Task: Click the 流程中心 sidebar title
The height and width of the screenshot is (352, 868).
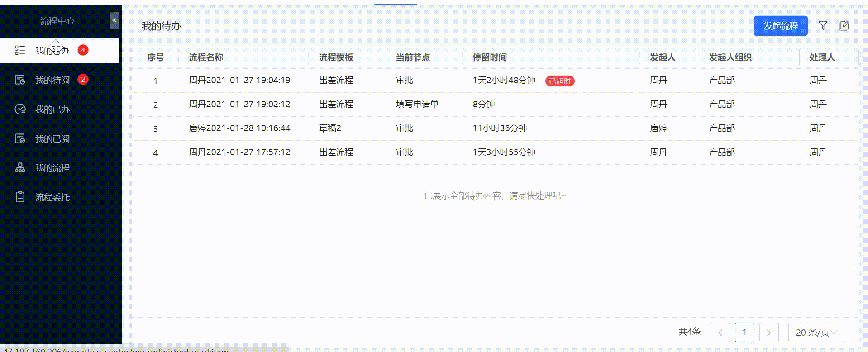Action: pos(57,21)
